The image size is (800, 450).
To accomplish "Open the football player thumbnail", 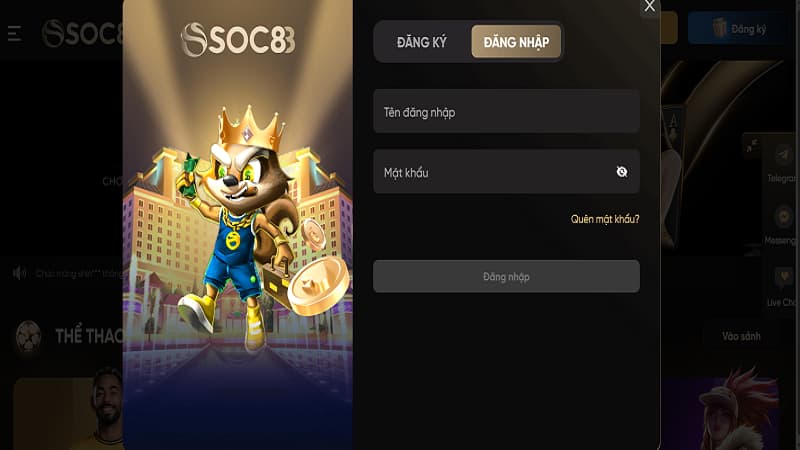I will [67, 413].
